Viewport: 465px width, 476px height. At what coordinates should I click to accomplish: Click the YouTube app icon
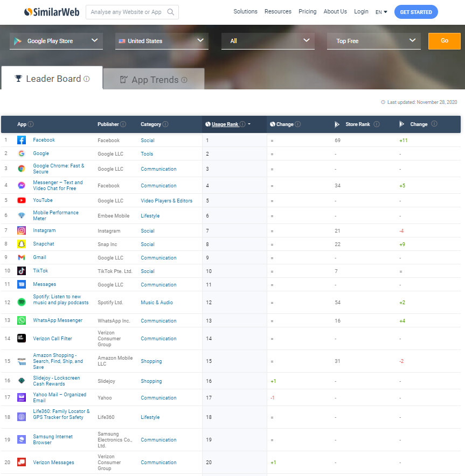coord(21,200)
